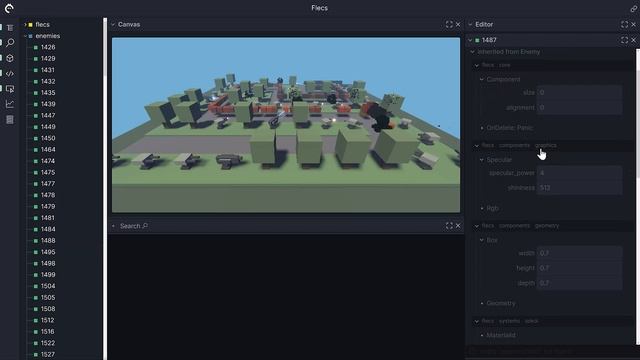This screenshot has width=640, height=360.
Task: Expand the Rgb component
Action: [482, 208]
